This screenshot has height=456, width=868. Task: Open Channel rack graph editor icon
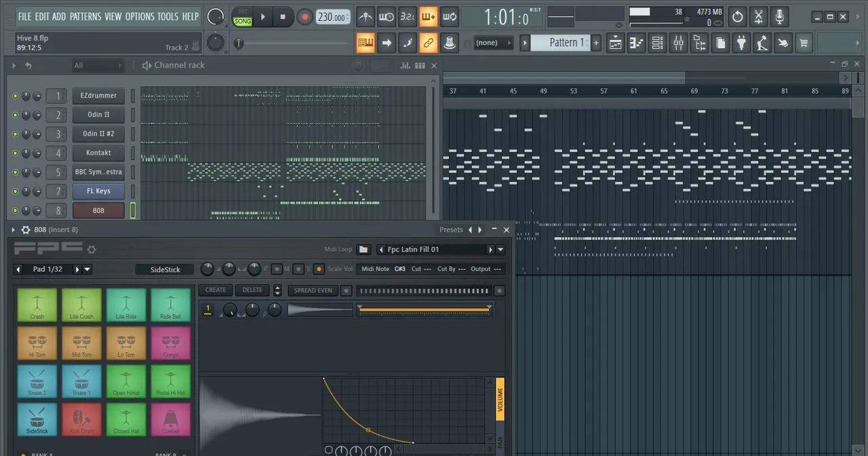(406, 65)
